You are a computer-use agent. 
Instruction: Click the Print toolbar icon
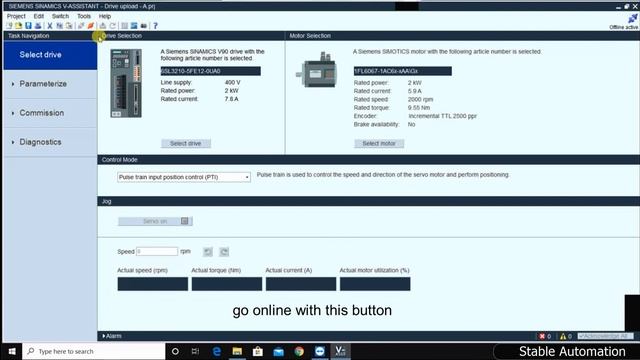(x=38, y=26)
